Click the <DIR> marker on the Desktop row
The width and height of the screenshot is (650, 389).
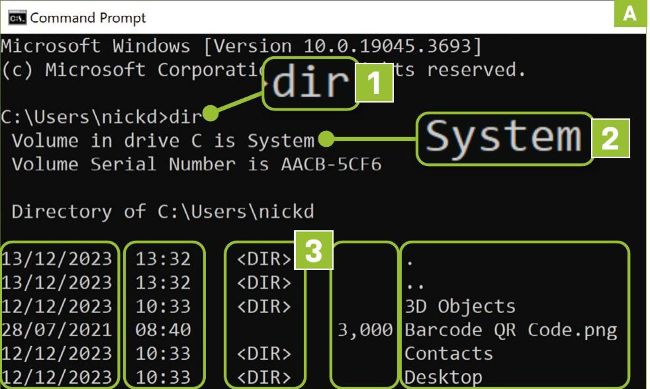pyautogui.click(x=264, y=377)
